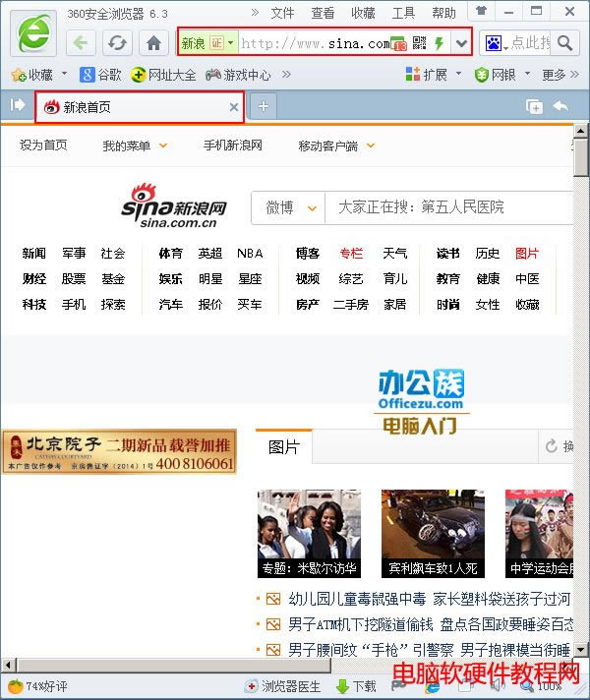Open the 二手房 link
Image resolution: width=590 pixels, height=700 pixels.
click(x=351, y=304)
